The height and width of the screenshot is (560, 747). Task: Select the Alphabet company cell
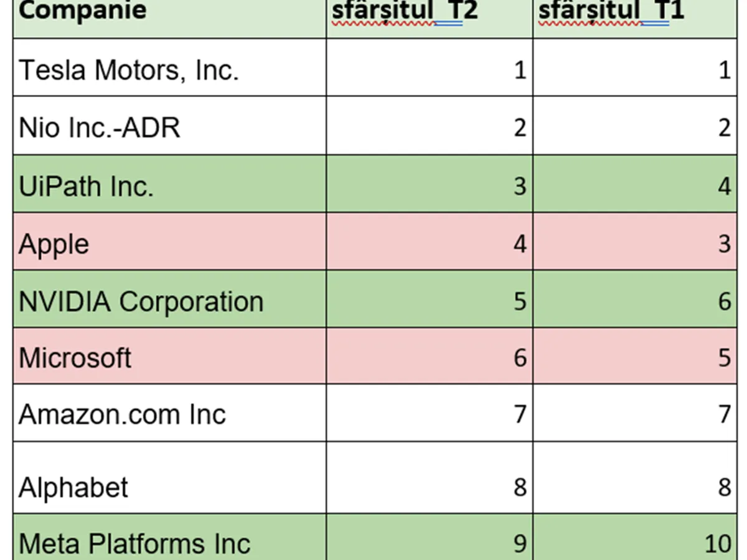(x=169, y=478)
